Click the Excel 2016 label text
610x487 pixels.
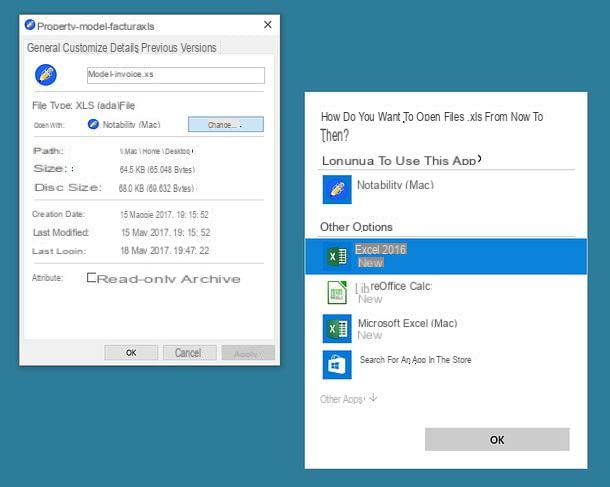(x=380, y=249)
